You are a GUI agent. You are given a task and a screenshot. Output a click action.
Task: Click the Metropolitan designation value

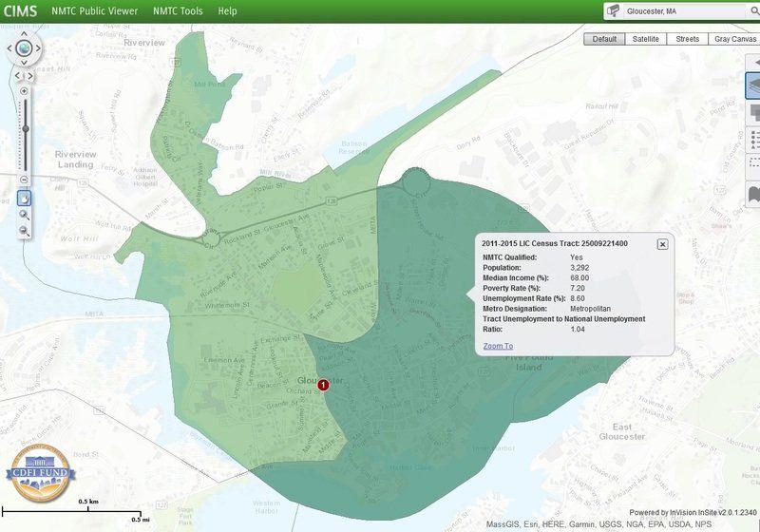tap(590, 309)
